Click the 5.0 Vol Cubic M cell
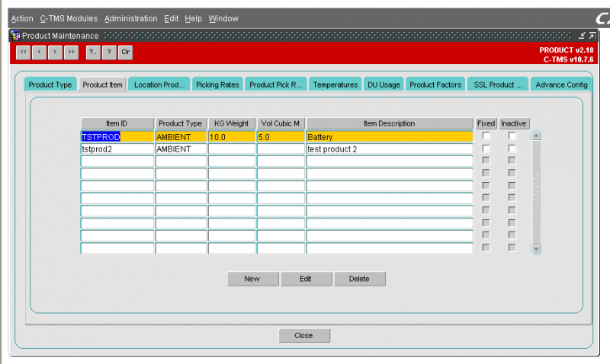Image resolution: width=610 pixels, height=364 pixels. coord(281,137)
